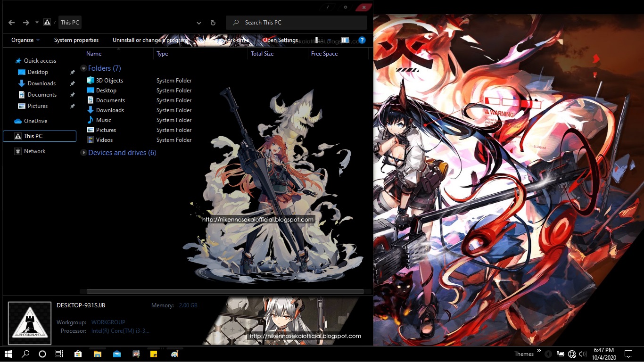Open the Organize menu

coord(25,40)
